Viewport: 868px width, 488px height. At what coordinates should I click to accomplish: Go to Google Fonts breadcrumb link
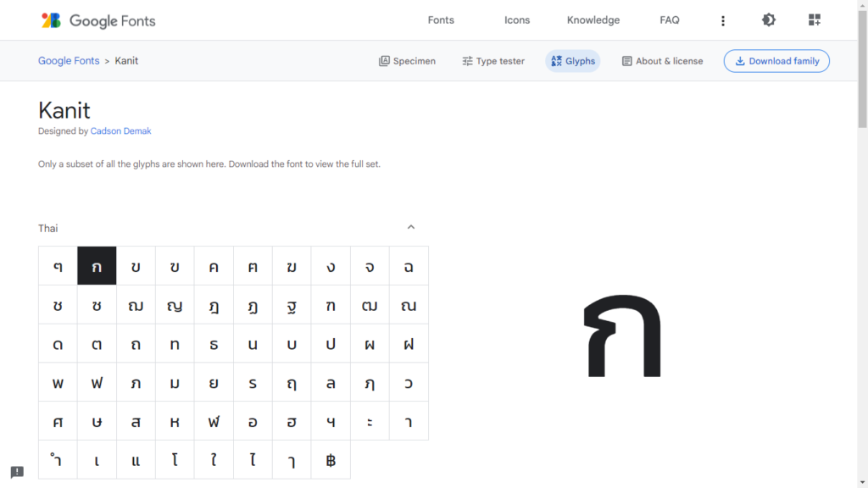[69, 61]
